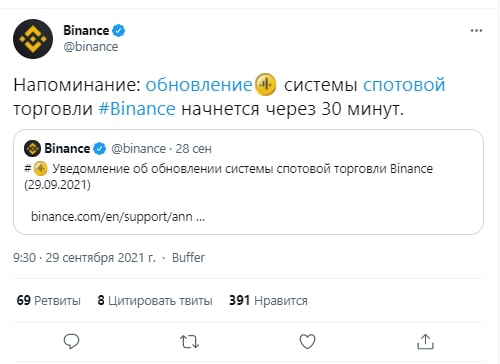Retweet using the arrows icon

click(x=189, y=342)
